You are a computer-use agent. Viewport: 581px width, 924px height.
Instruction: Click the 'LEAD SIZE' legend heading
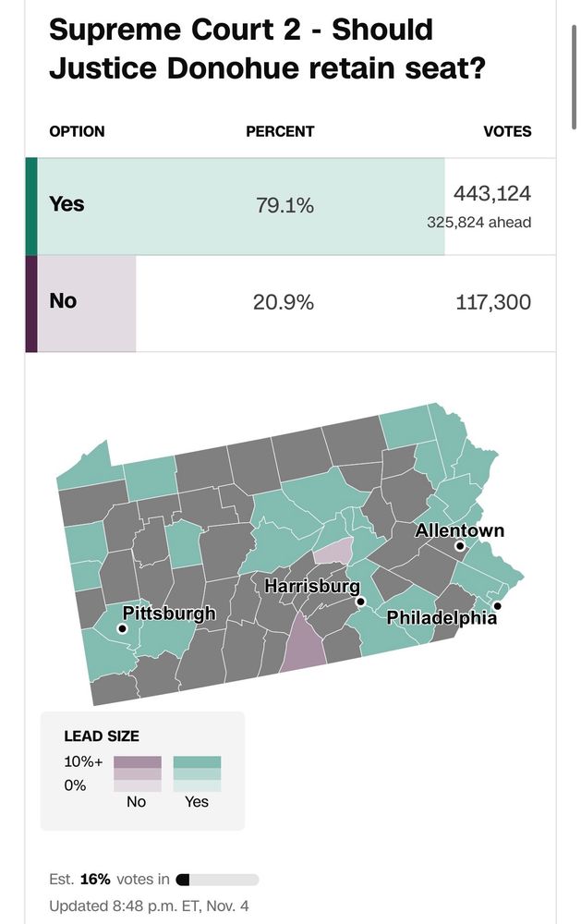point(102,736)
